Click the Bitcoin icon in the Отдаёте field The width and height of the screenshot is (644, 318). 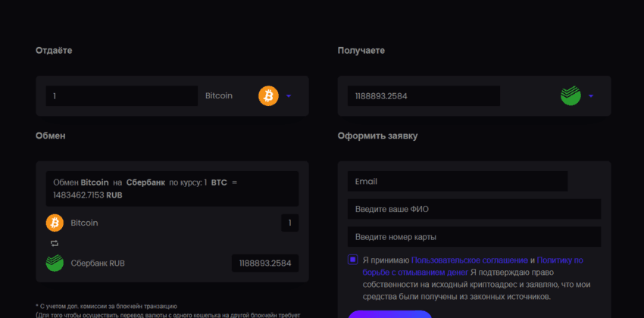point(268,96)
